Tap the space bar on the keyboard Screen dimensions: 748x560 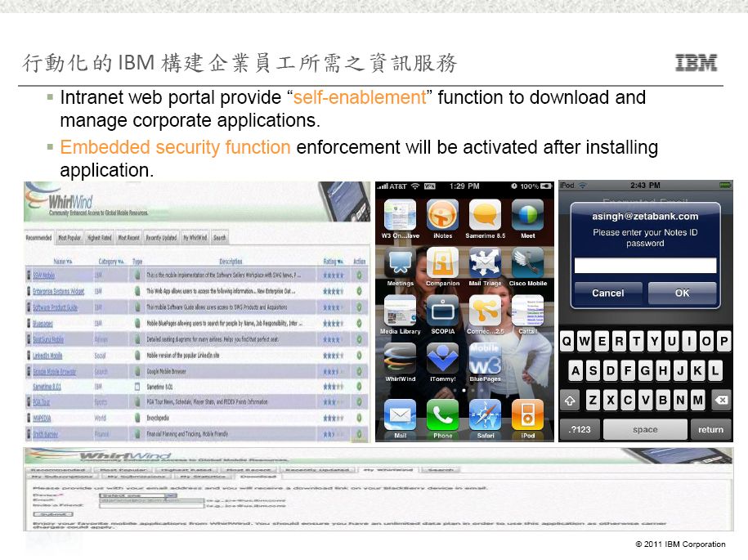click(x=645, y=429)
